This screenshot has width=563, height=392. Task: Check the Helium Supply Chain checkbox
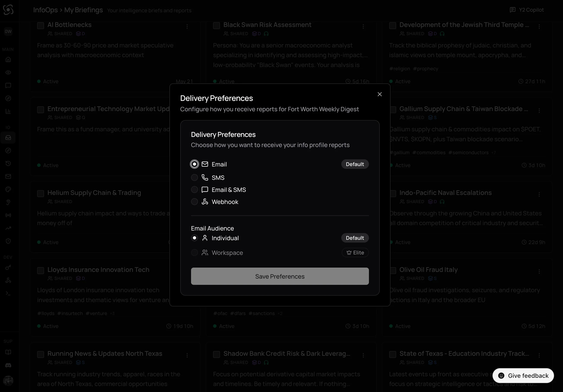tap(40, 193)
